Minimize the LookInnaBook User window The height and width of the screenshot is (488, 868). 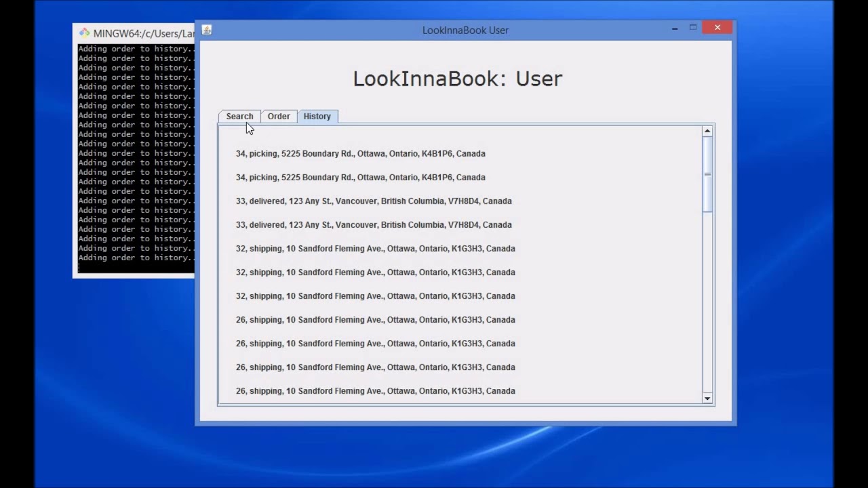point(675,28)
